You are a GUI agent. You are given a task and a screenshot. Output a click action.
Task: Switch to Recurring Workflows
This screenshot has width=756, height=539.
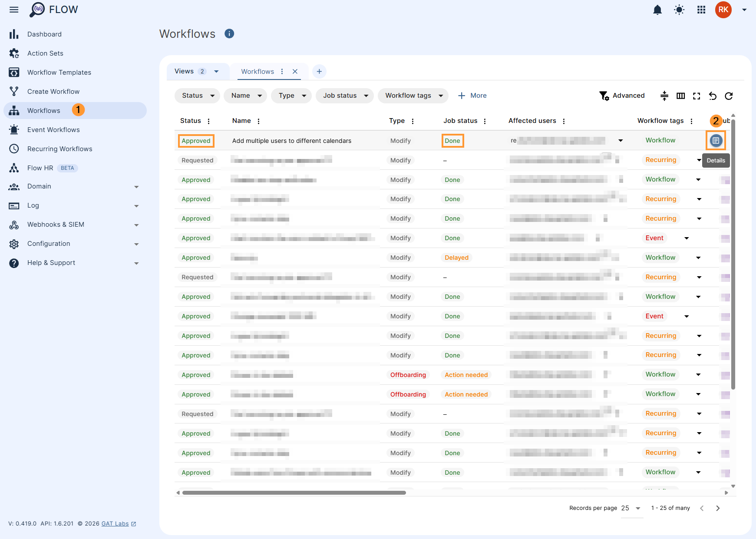[x=59, y=149]
